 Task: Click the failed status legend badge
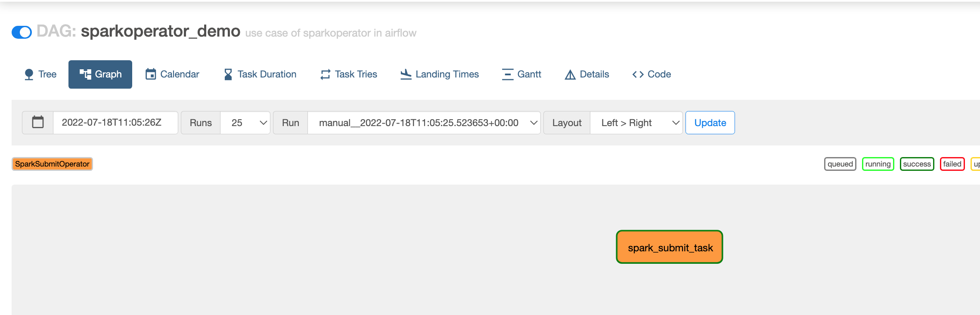[x=952, y=164]
